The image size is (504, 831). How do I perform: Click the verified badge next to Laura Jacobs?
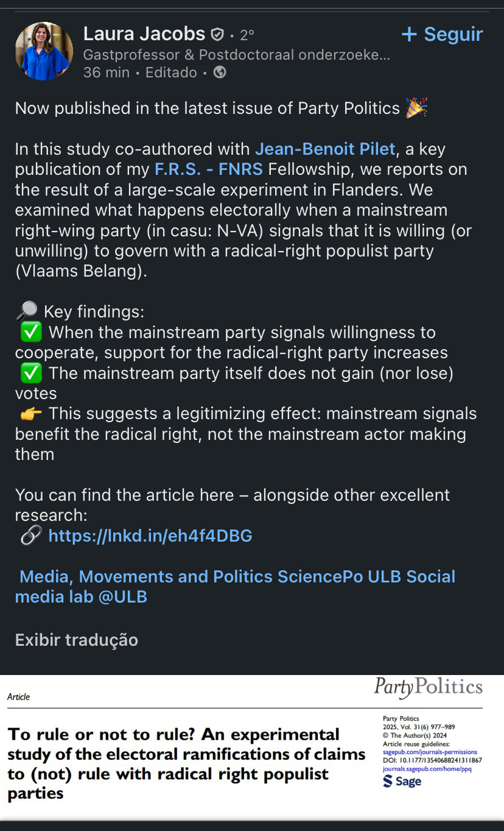pyautogui.click(x=217, y=34)
